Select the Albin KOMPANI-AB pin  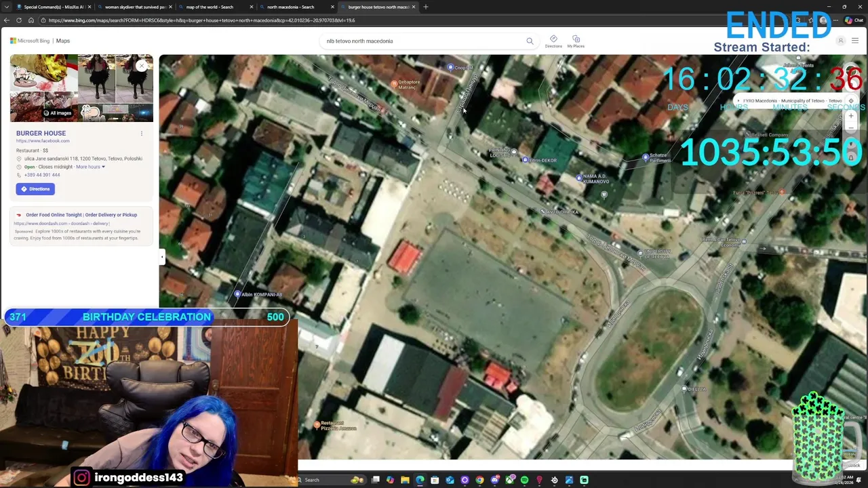237,294
